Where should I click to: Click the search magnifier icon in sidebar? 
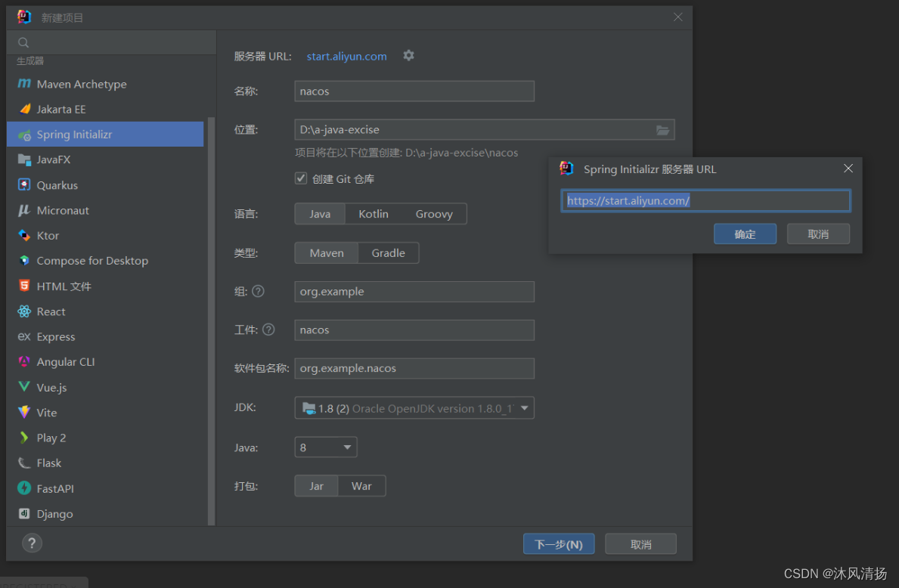tap(23, 42)
